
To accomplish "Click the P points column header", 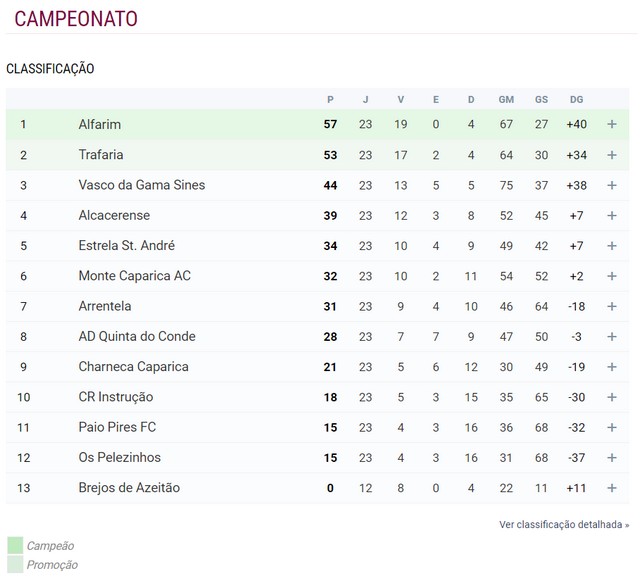I will point(330,100).
